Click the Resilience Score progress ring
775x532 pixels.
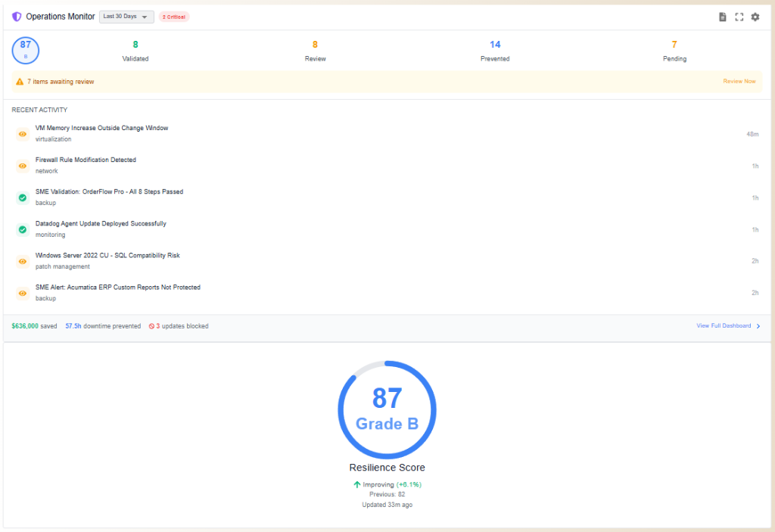(387, 409)
